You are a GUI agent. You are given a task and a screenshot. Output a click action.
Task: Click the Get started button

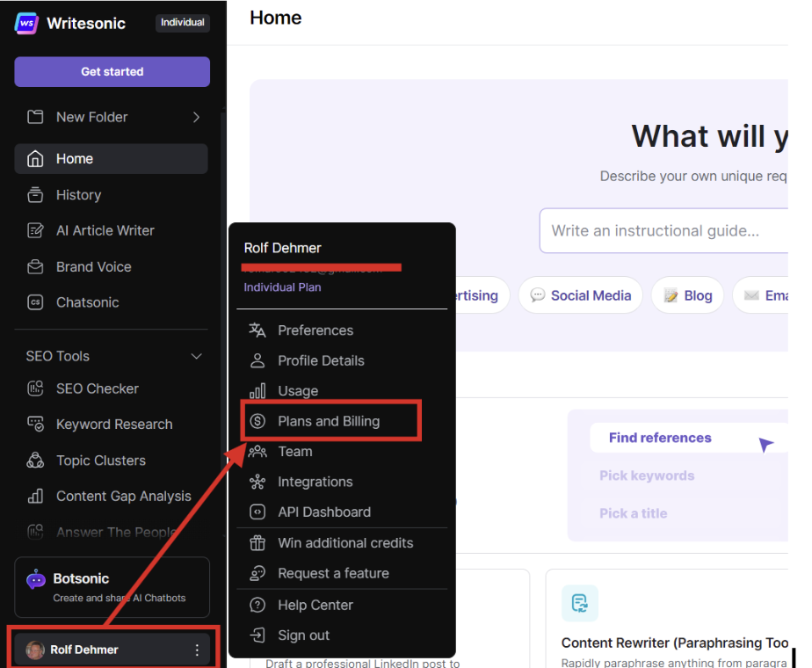click(112, 71)
